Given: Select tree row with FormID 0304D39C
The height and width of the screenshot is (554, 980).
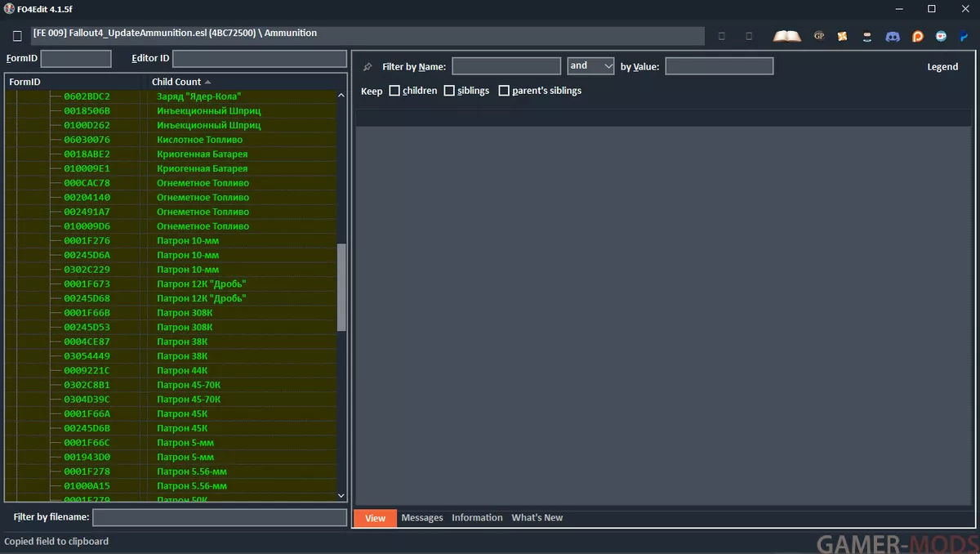Looking at the screenshot, I should point(171,400).
